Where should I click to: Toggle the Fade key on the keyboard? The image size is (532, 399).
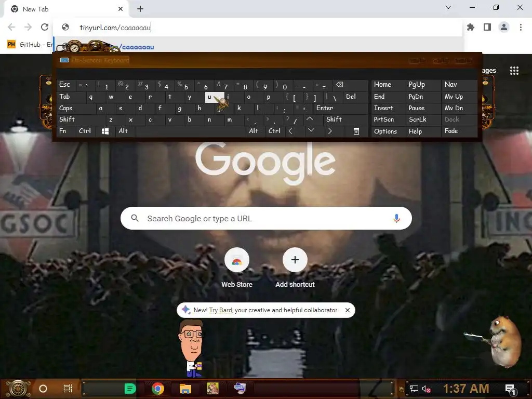pyautogui.click(x=459, y=131)
